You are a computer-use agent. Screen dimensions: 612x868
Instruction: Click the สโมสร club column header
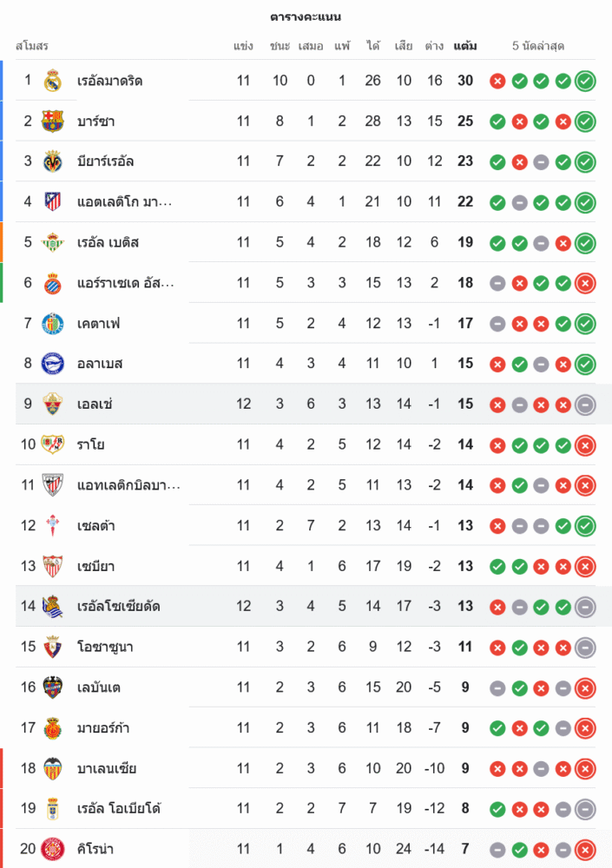[32, 45]
